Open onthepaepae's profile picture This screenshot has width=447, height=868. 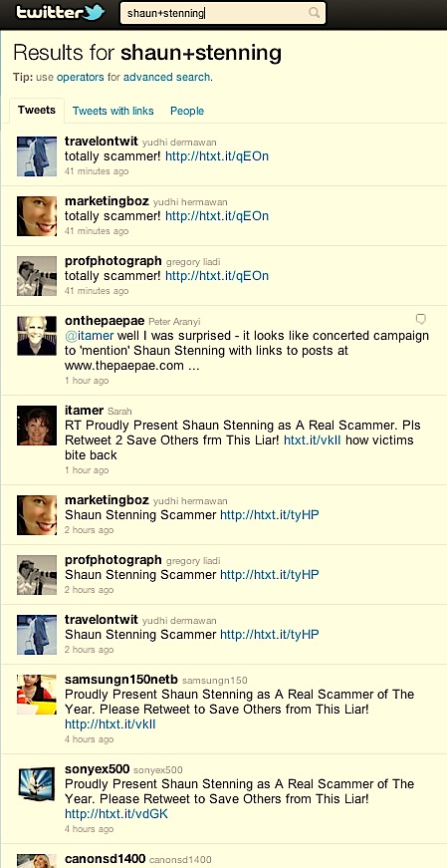(x=37, y=336)
